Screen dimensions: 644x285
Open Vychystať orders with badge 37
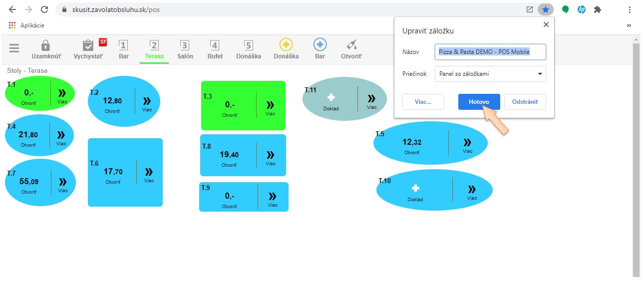[x=88, y=46]
